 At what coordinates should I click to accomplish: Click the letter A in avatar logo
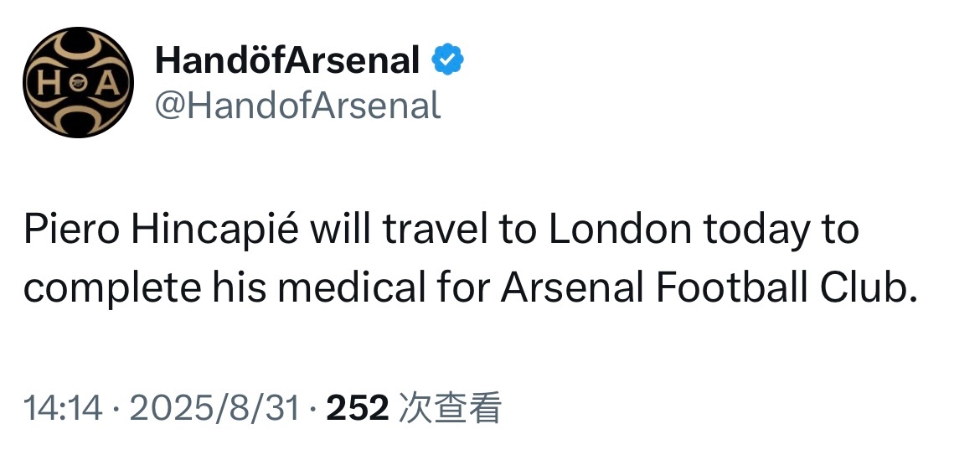point(106,83)
